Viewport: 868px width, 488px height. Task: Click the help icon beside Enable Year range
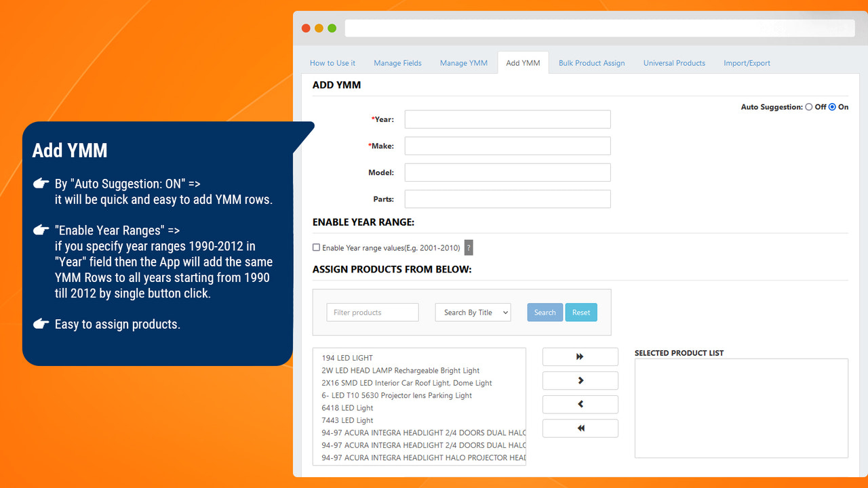click(x=468, y=247)
